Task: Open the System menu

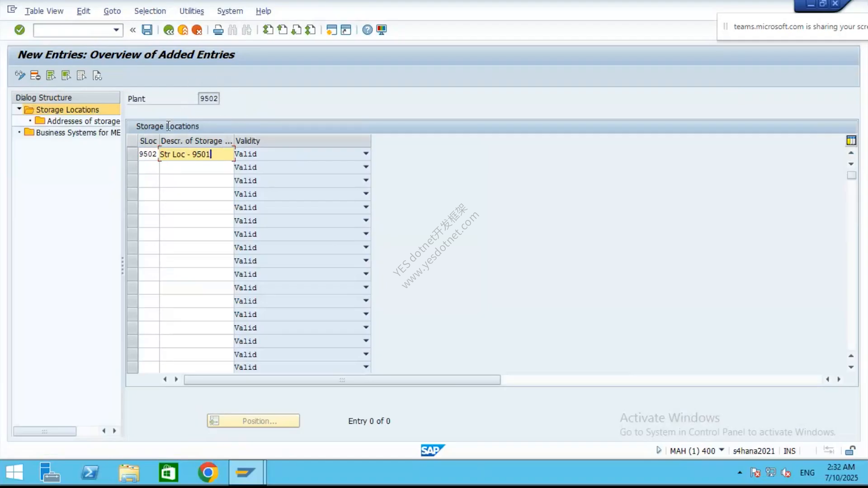Action: tap(230, 11)
